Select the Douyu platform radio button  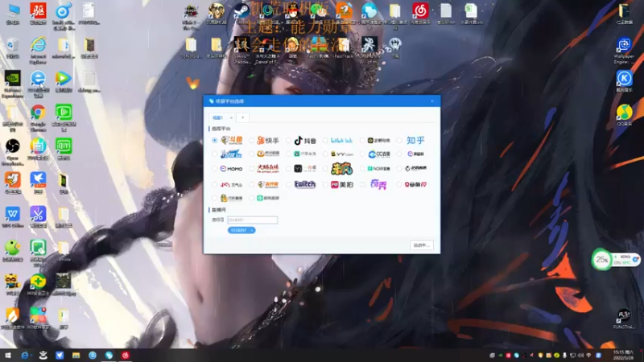point(215,140)
